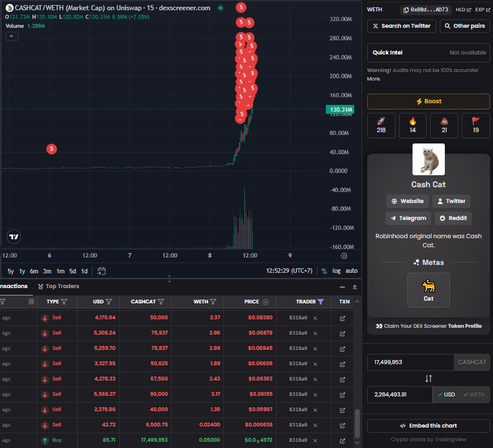Viewport: 493px width, 448px height.
Task: Claim Your DEX Screener Token Profile
Action: (428, 326)
